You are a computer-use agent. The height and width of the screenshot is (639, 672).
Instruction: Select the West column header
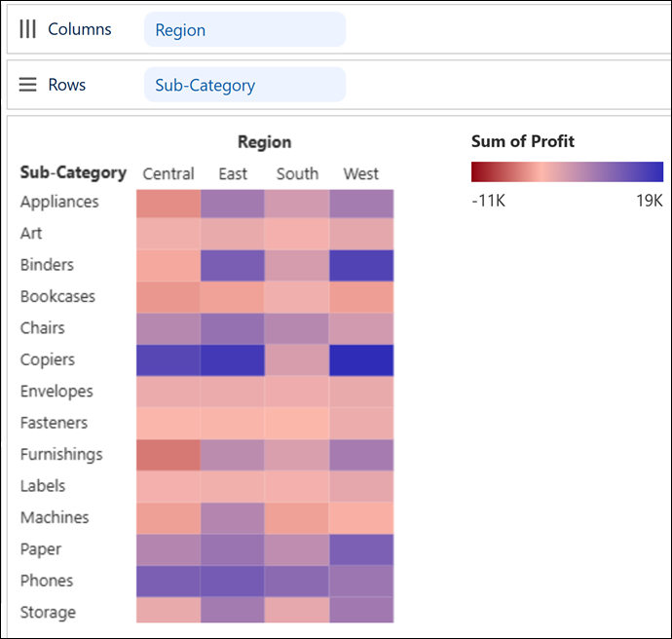tap(361, 174)
